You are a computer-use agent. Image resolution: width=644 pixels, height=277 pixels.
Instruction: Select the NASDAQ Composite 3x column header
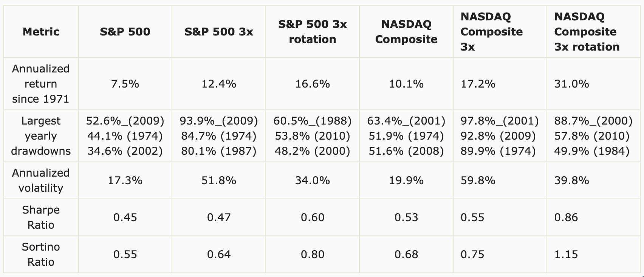tap(491, 32)
